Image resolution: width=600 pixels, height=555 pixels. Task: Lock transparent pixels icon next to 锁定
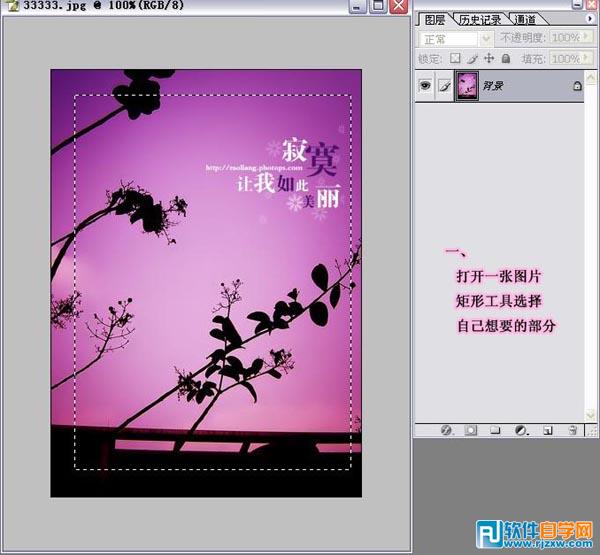click(455, 58)
